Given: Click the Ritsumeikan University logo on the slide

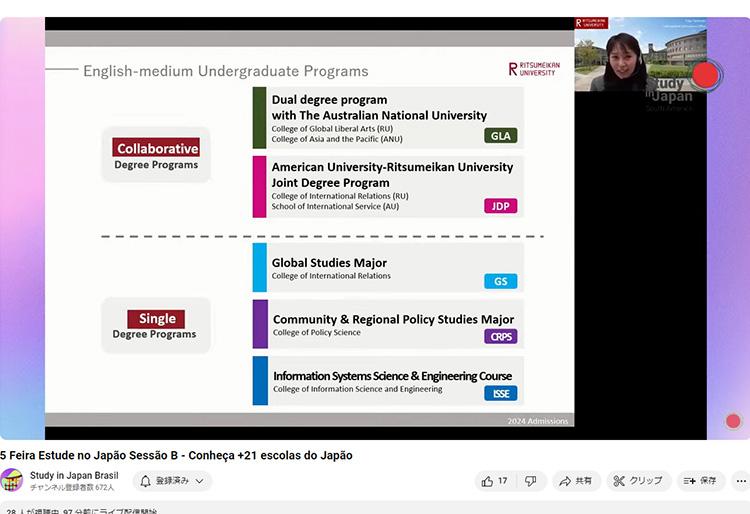Looking at the screenshot, I should coord(534,69).
